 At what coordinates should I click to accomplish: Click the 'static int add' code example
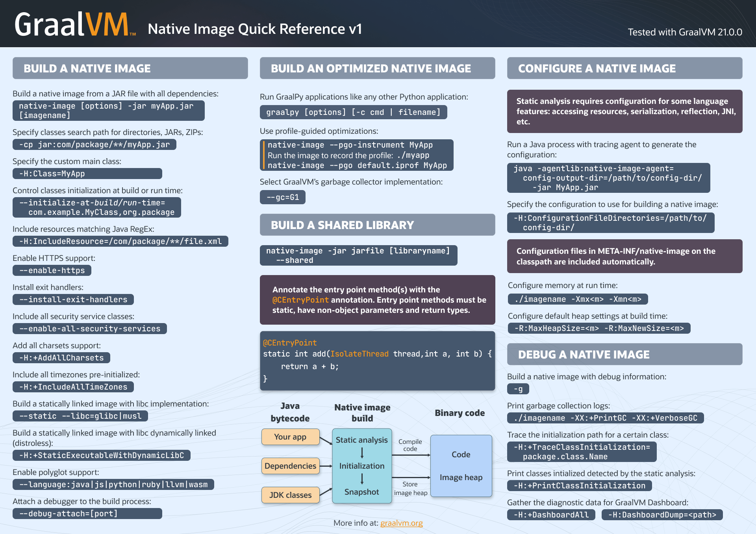click(377, 361)
